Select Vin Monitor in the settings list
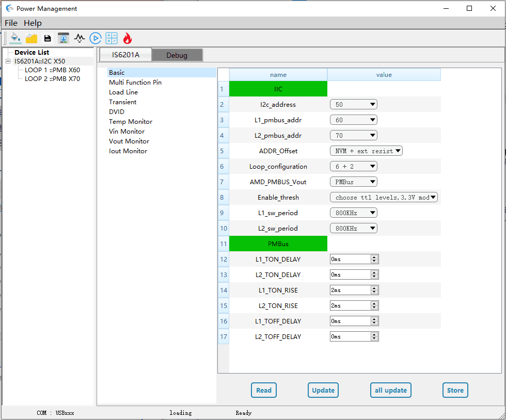Screen dimensions: 506x420 pyautogui.click(x=126, y=132)
